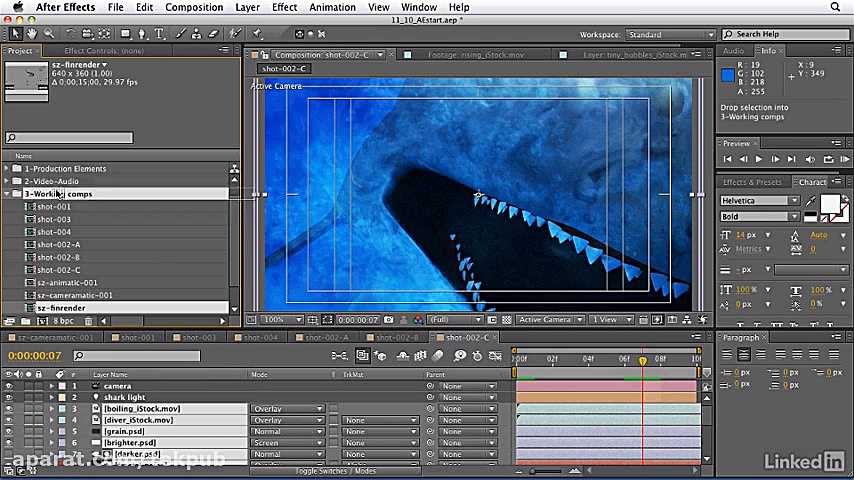Image resolution: width=854 pixels, height=480 pixels.
Task: Select the Horizontal Type tool
Action: pyautogui.click(x=159, y=34)
